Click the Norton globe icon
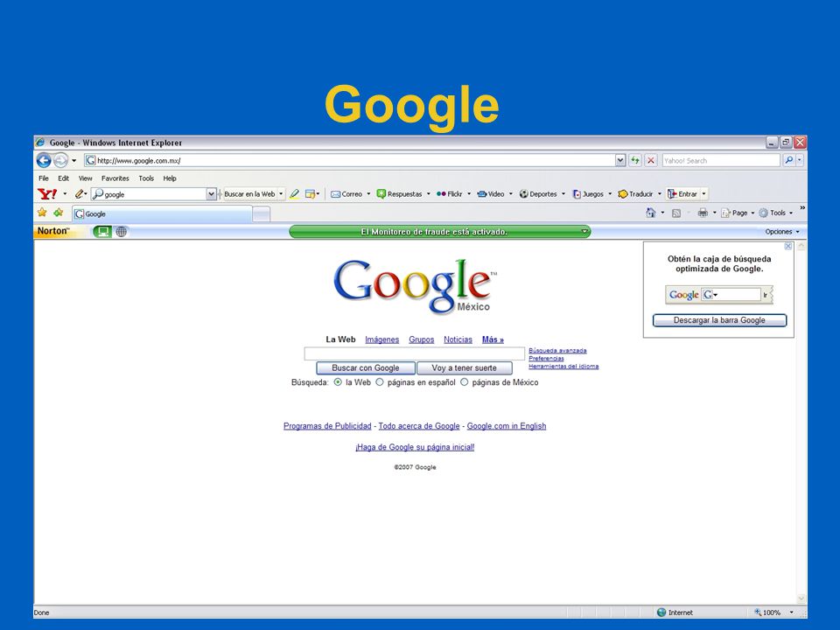This screenshot has height=630, width=840. tap(122, 231)
